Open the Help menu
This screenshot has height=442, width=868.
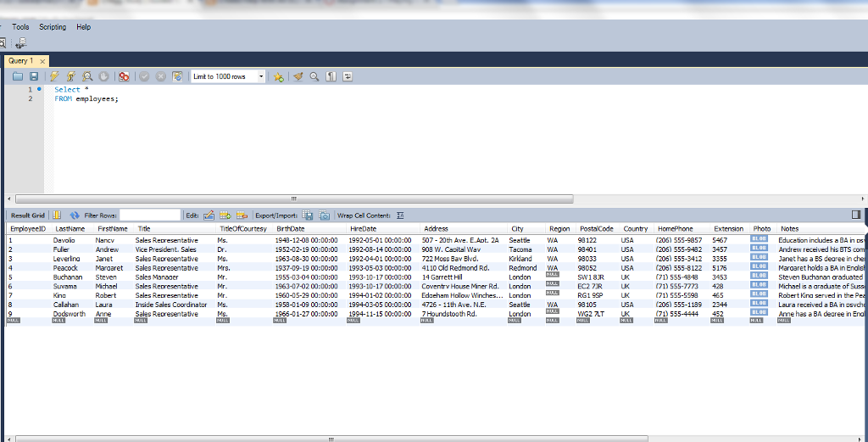[x=84, y=26]
